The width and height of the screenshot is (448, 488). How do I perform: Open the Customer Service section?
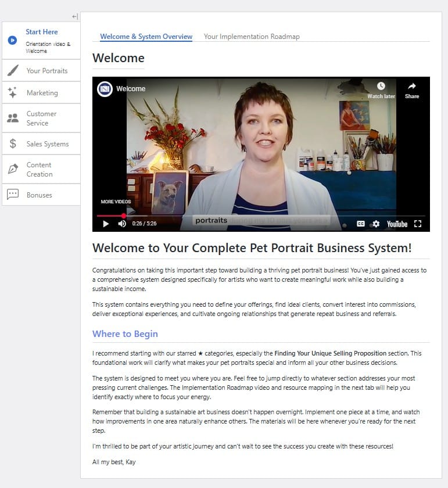tap(41, 119)
